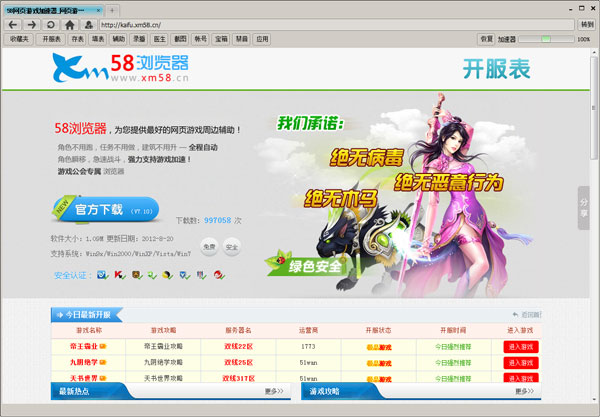Click the user account icon beside home

point(88,25)
